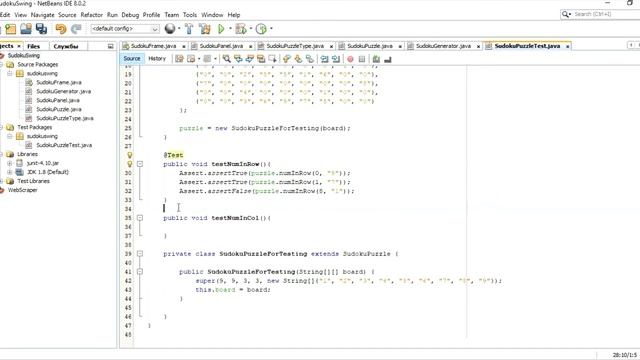This screenshot has width=640, height=360.
Task: Expand the JDK 1.8 (Default) node
Action: click(x=10, y=172)
